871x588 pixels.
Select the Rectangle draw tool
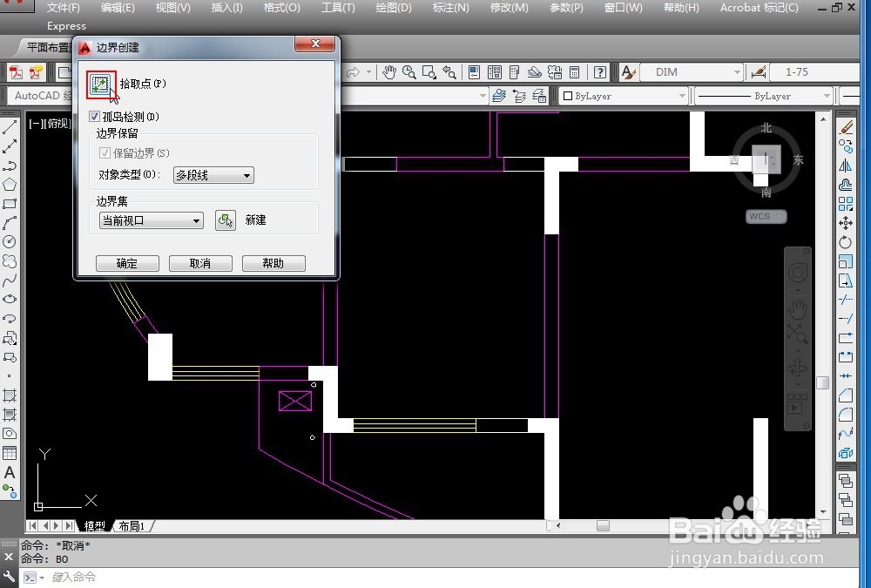tap(10, 204)
